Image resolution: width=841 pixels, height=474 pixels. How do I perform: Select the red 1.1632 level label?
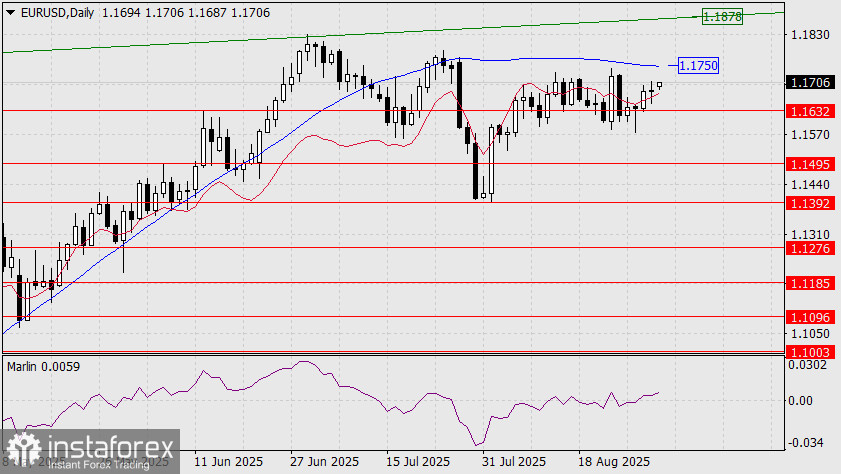point(810,111)
